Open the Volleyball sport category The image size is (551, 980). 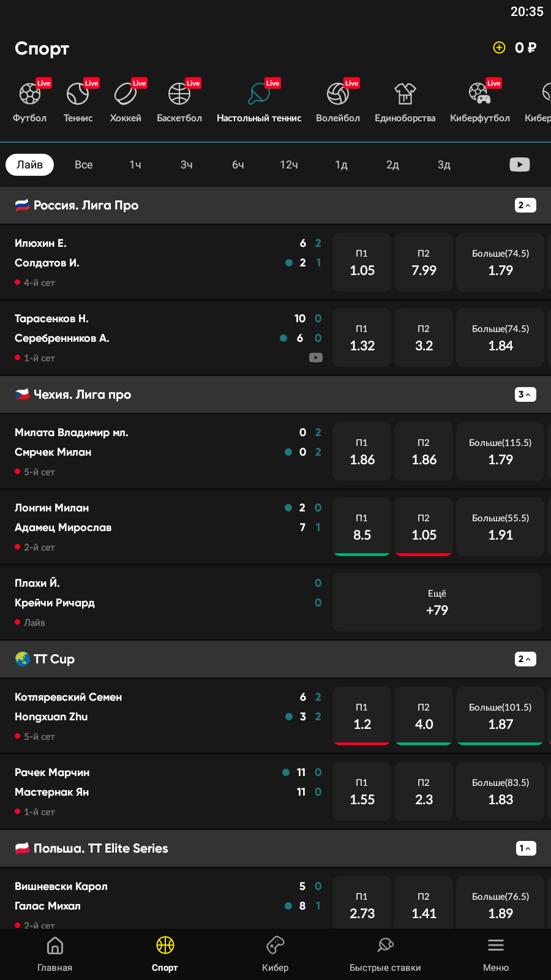click(338, 101)
